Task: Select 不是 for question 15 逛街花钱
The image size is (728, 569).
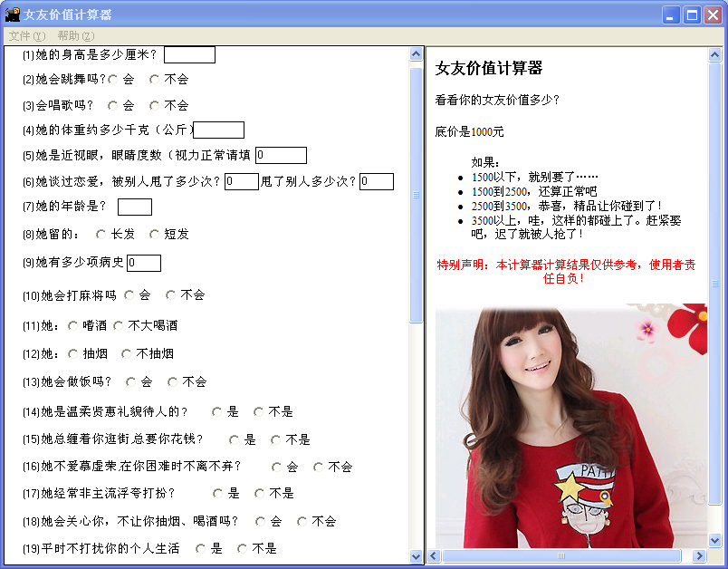Action: coord(276,439)
